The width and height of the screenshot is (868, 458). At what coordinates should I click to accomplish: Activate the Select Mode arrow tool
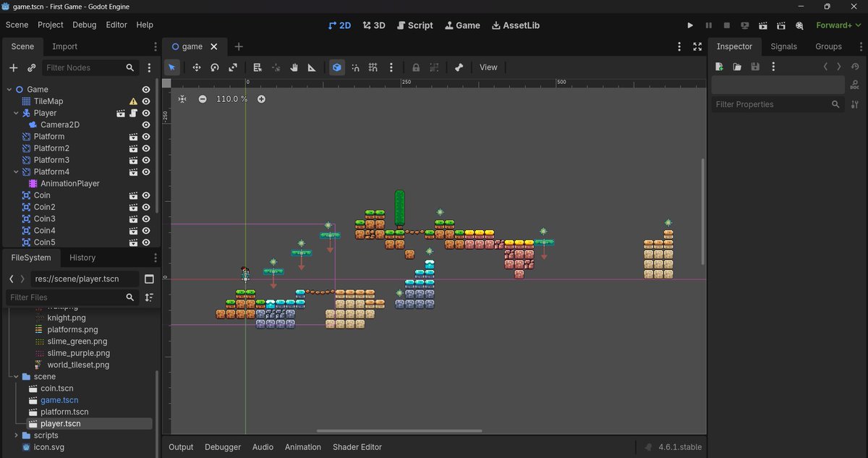[x=172, y=67]
